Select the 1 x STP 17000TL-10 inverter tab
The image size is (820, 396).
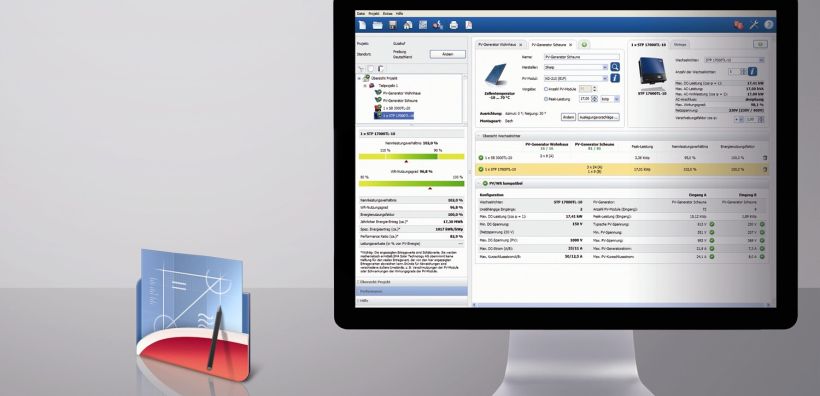point(648,45)
